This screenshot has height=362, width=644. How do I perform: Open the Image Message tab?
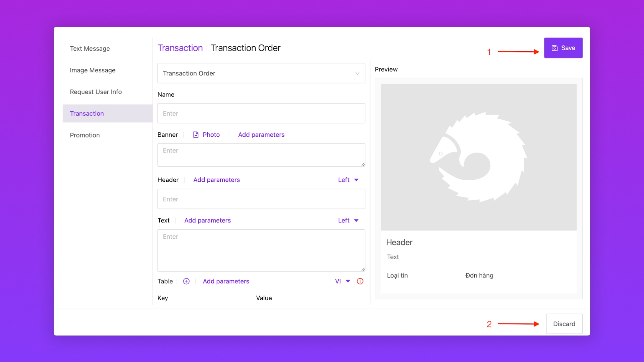pyautogui.click(x=93, y=70)
